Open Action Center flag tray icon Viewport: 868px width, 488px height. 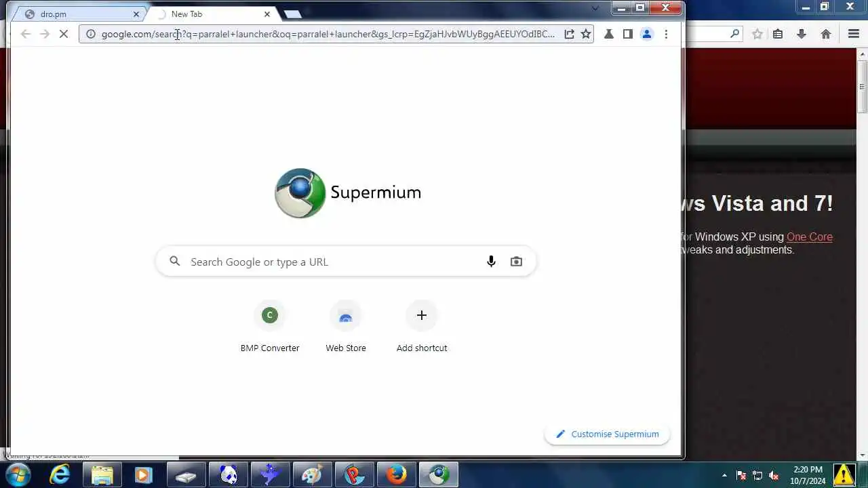(741, 476)
